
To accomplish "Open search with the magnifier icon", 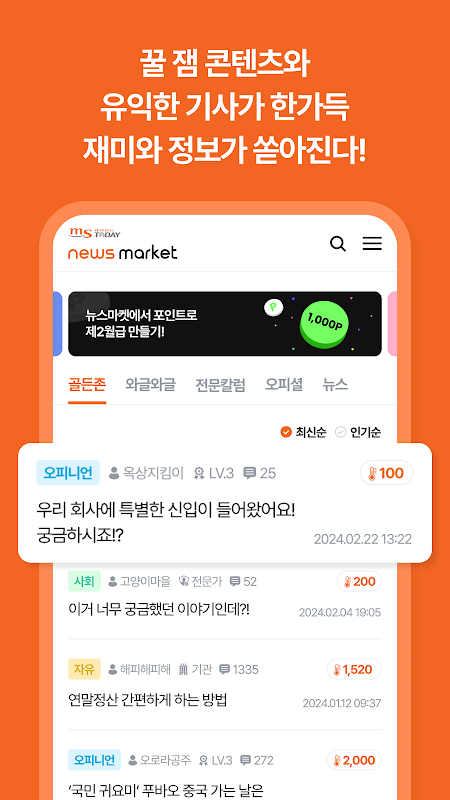I will tap(338, 244).
